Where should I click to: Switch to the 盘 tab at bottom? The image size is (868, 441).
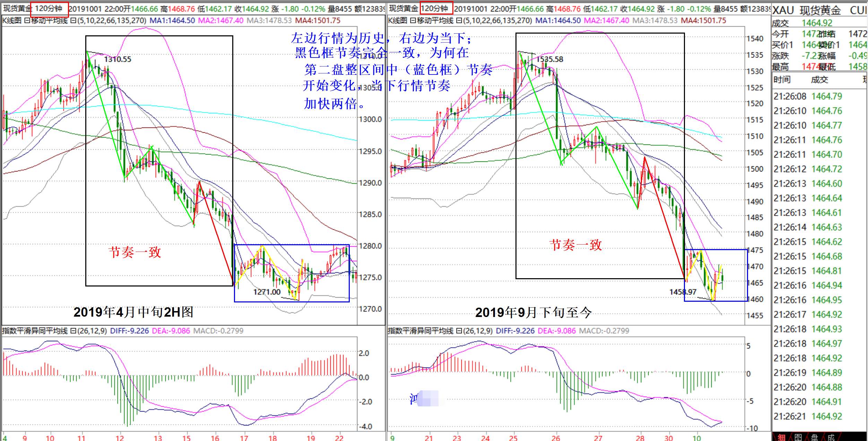click(814, 437)
